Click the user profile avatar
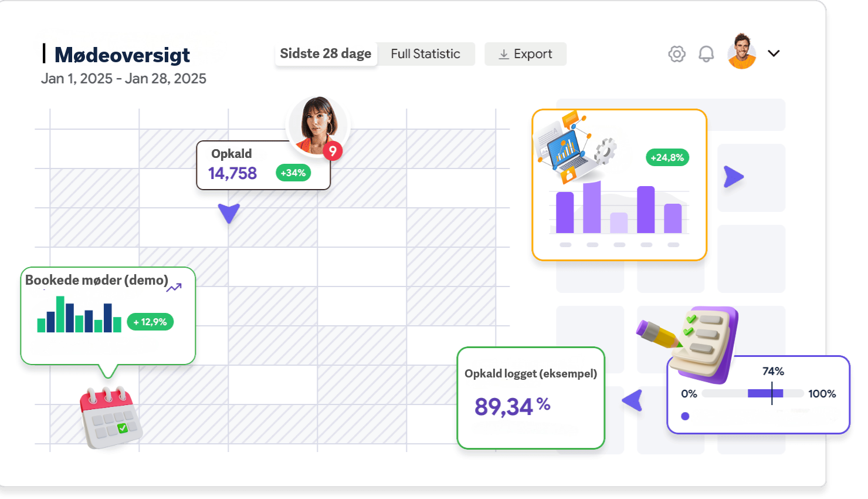This screenshot has height=499, width=868. coord(742,52)
